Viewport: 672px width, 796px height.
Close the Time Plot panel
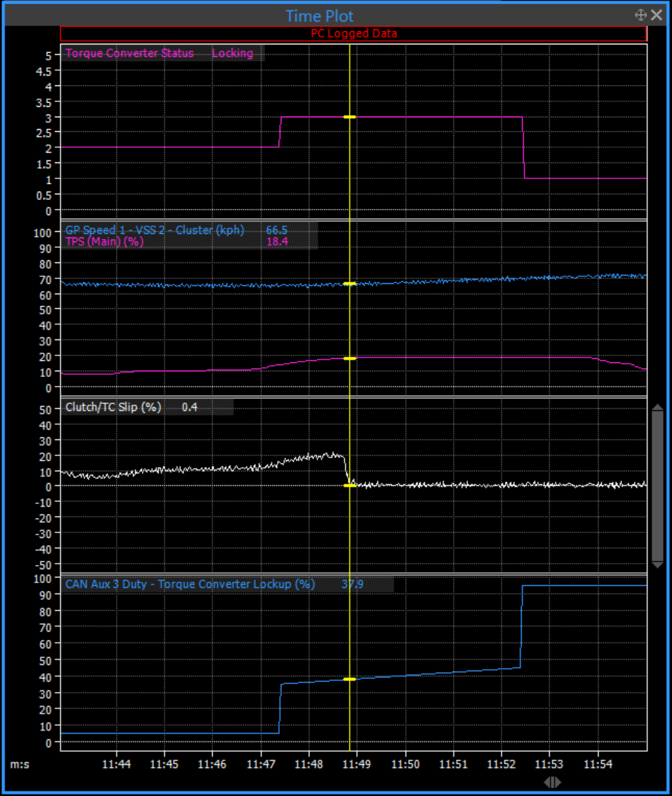pos(657,15)
